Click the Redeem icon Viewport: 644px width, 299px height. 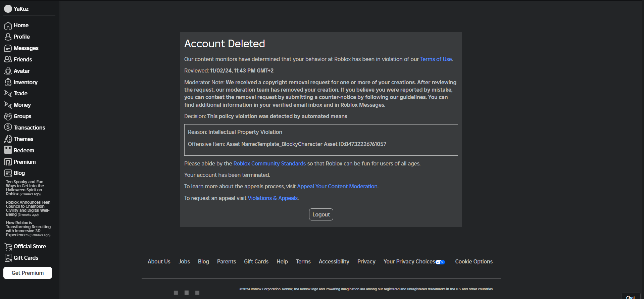point(8,150)
